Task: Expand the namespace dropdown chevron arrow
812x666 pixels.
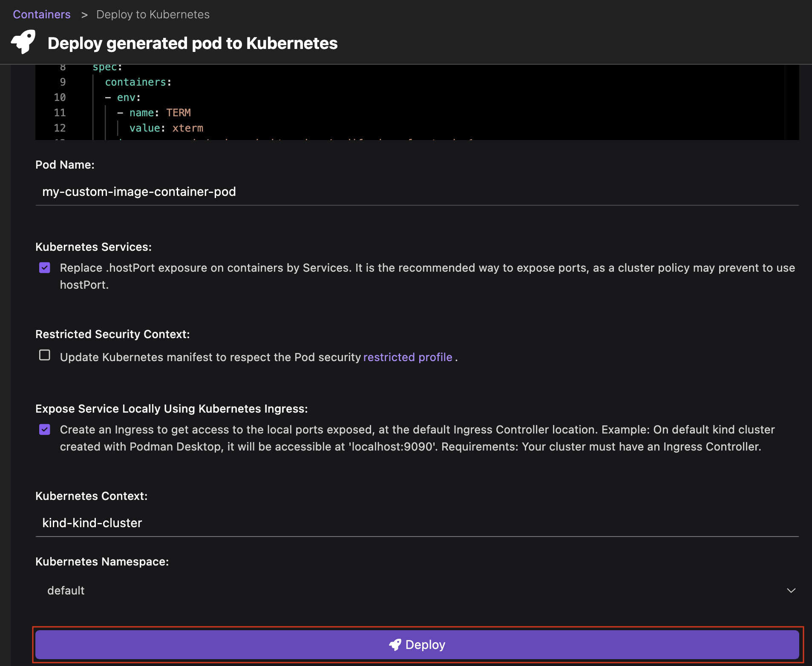Action: [791, 591]
